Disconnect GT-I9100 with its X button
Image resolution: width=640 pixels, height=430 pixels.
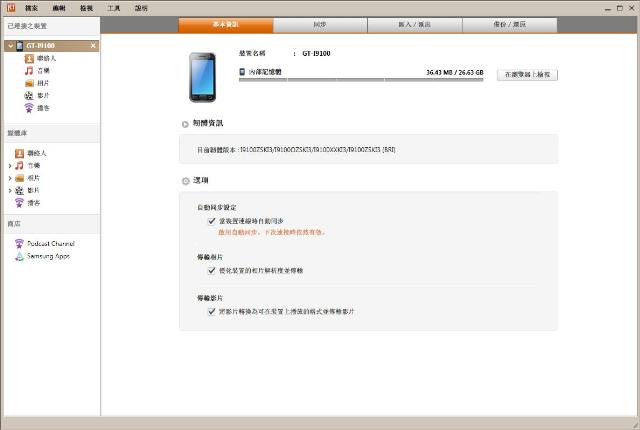(93, 46)
